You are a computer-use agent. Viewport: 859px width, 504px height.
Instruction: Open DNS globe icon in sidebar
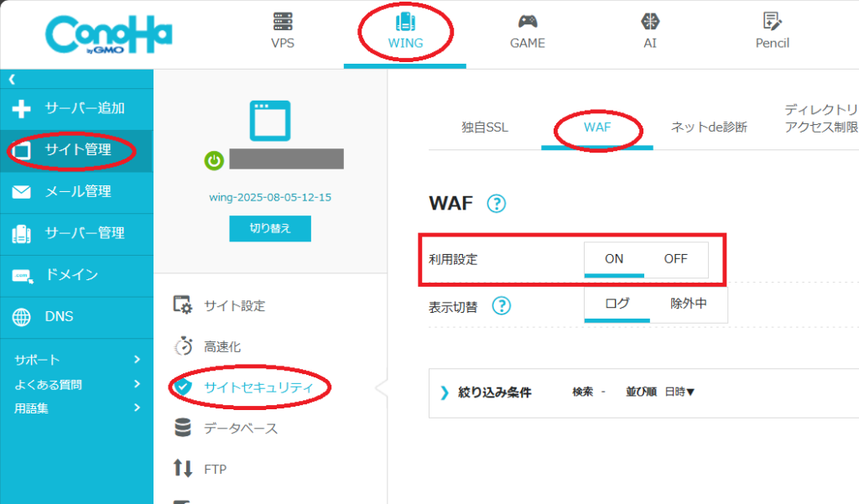[21, 317]
